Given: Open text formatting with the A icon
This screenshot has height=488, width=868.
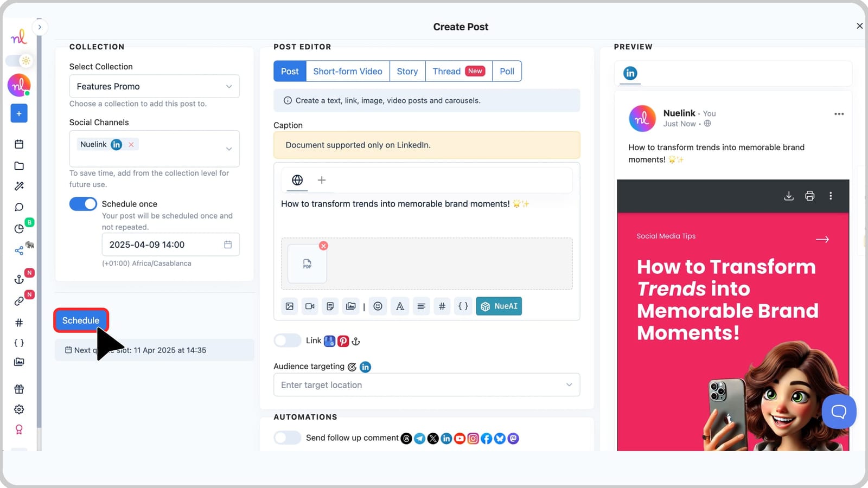Looking at the screenshot, I should pyautogui.click(x=400, y=306).
